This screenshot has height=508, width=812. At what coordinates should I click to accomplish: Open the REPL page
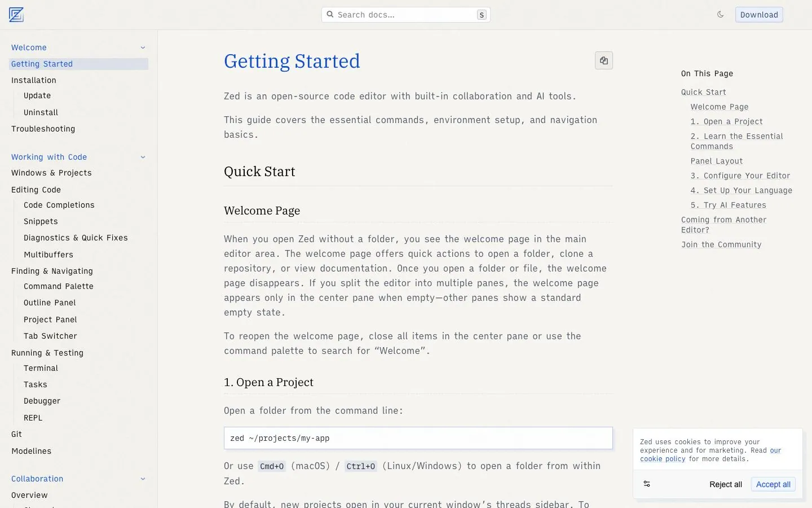pos(33,418)
